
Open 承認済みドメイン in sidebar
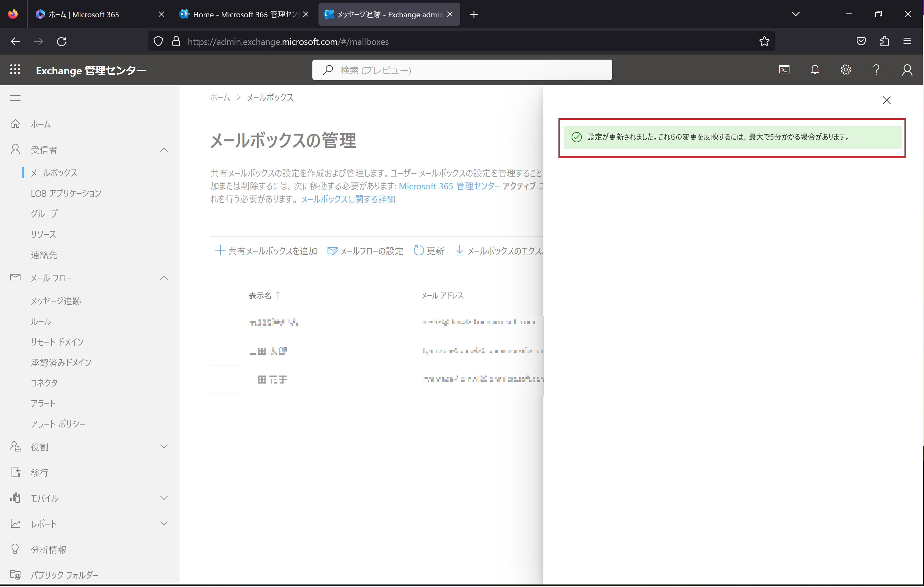click(62, 363)
